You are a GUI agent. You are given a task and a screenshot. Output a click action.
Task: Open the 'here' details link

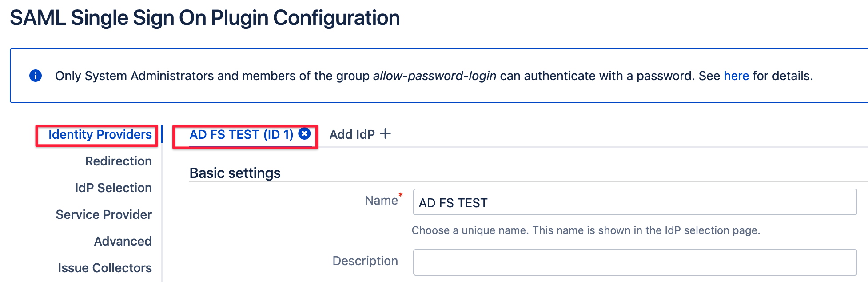click(736, 76)
